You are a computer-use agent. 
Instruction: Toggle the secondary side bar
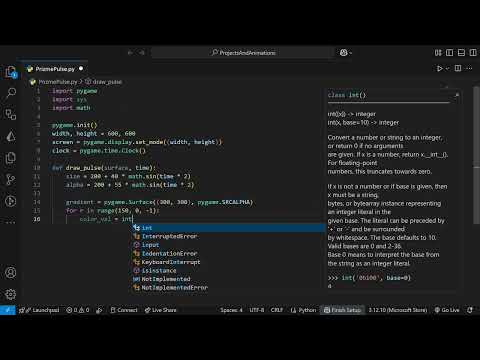click(473, 53)
